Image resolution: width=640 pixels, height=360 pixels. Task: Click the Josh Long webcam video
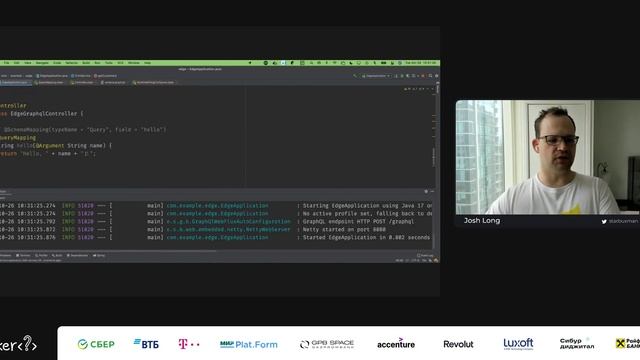[x=548, y=157]
